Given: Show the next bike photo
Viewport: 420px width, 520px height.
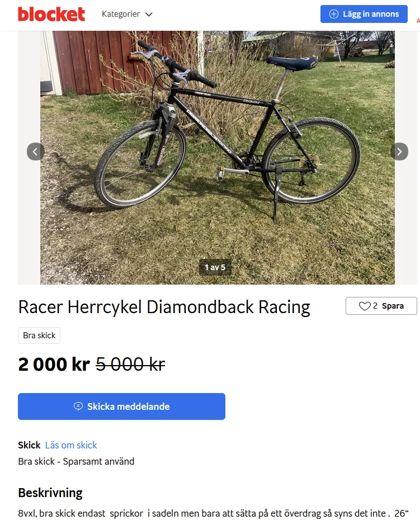Looking at the screenshot, I should point(399,151).
